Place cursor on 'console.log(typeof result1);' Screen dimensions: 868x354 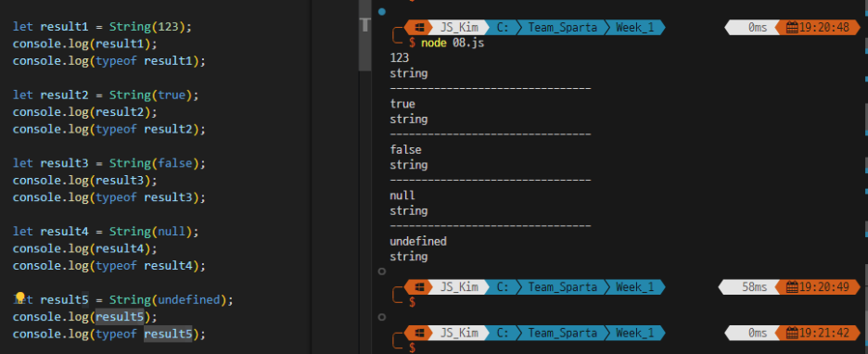[x=109, y=61]
